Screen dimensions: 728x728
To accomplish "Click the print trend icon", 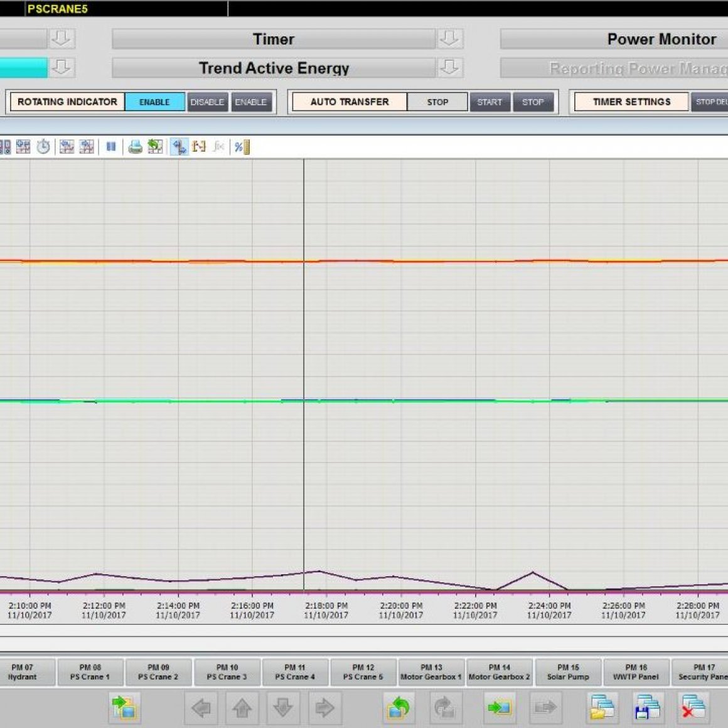I will point(135,147).
